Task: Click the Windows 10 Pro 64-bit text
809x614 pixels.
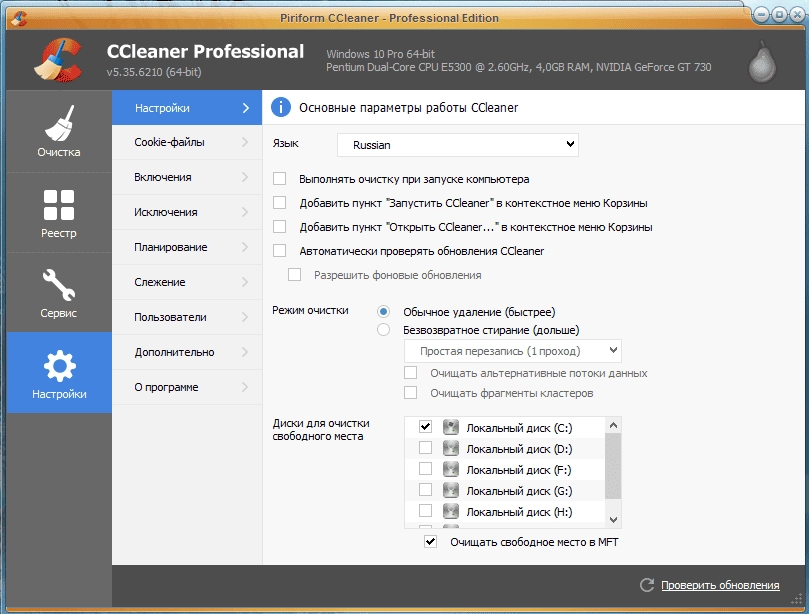Action: (x=380, y=54)
